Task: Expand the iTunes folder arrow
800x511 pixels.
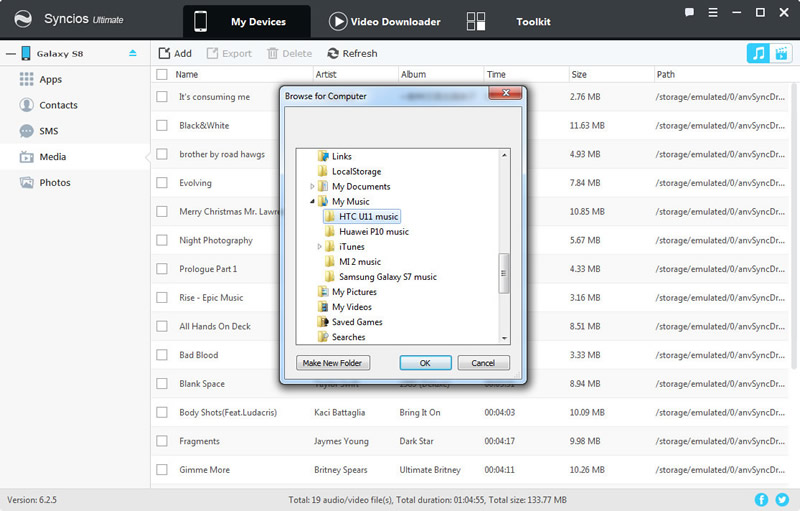Action: pyautogui.click(x=319, y=247)
